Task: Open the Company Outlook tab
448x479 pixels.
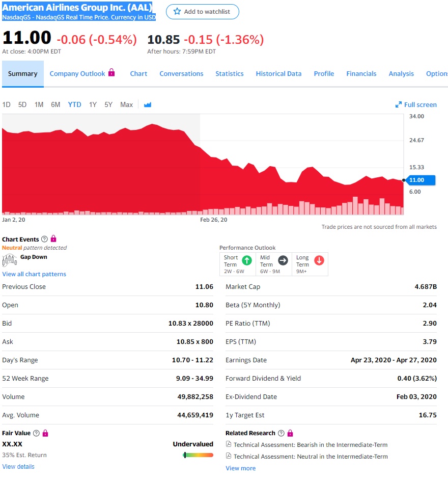Action: pyautogui.click(x=77, y=73)
